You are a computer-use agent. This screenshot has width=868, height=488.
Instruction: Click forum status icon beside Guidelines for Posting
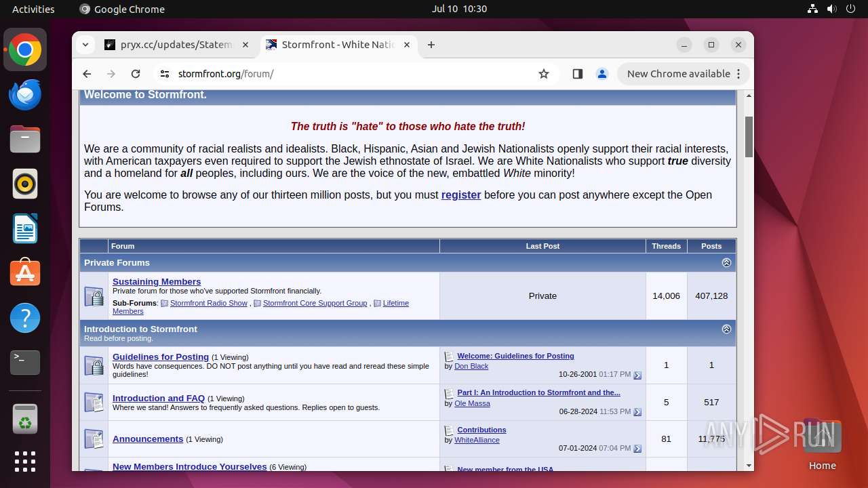(x=94, y=365)
